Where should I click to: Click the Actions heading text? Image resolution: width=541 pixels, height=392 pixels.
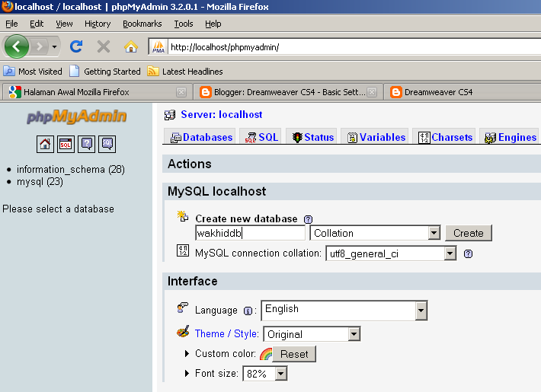190,164
